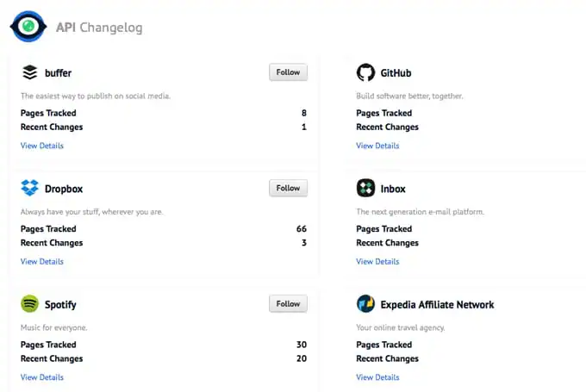Click the GitHub octocat icon
This screenshot has width=586, height=392.
[365, 72]
